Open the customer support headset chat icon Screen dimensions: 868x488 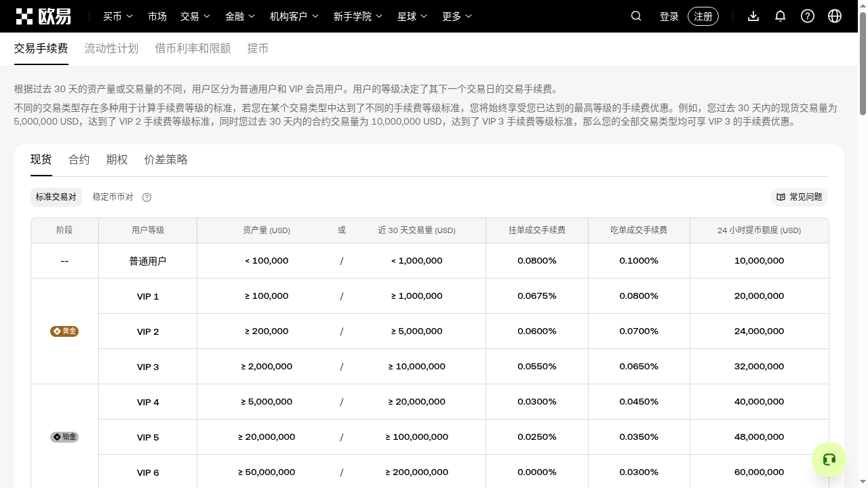(829, 460)
